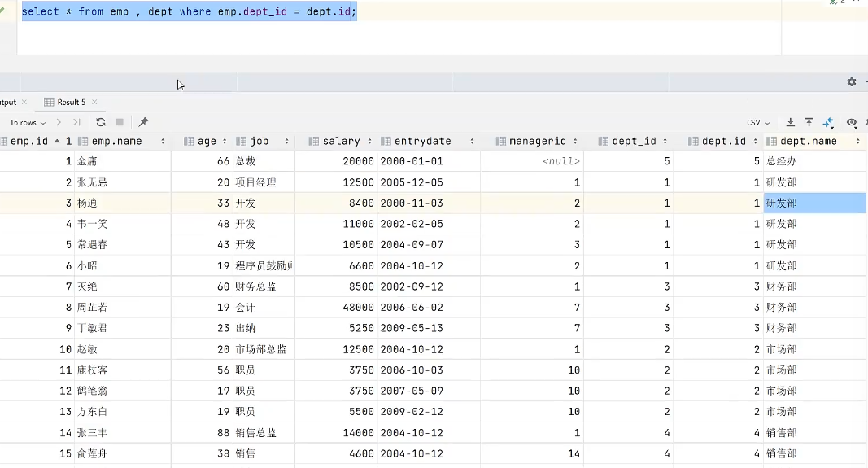Click sort arrows on dept.id column
The image size is (868, 468).
click(x=755, y=142)
